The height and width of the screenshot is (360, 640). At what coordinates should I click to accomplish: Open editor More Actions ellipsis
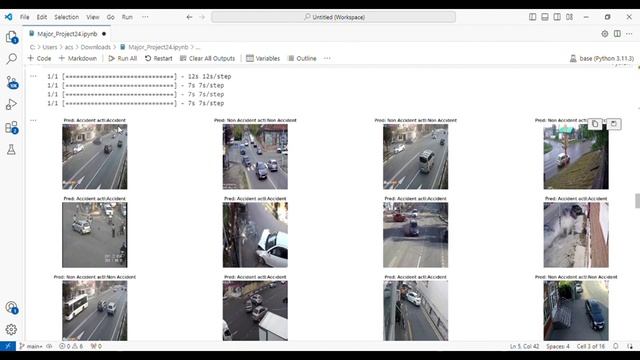click(629, 34)
